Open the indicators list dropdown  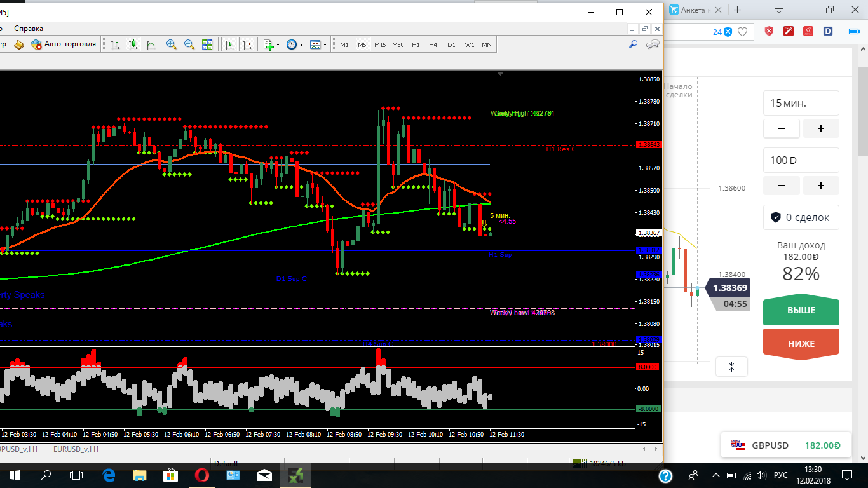tap(271, 44)
